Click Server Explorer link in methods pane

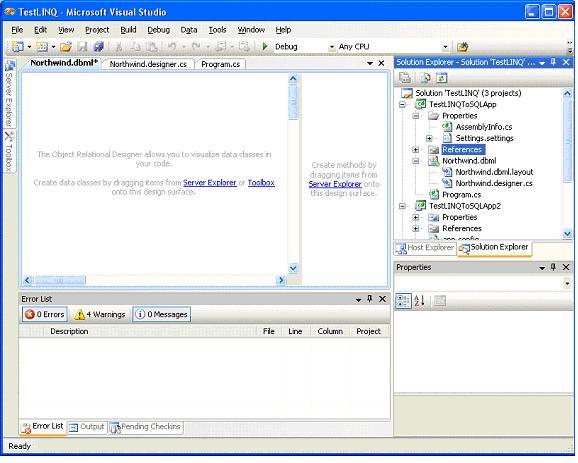point(335,184)
